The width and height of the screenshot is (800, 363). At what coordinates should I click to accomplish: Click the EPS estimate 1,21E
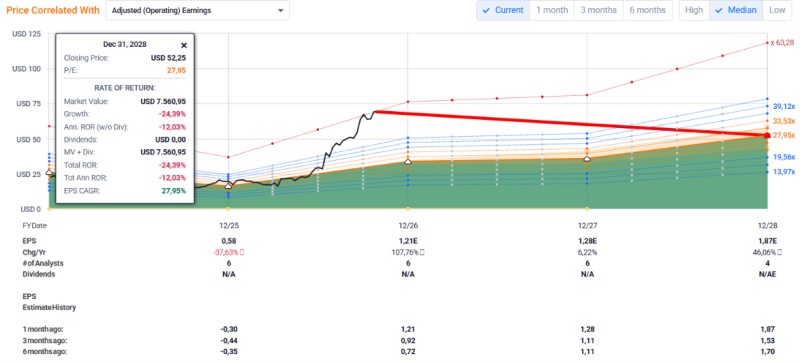407,240
